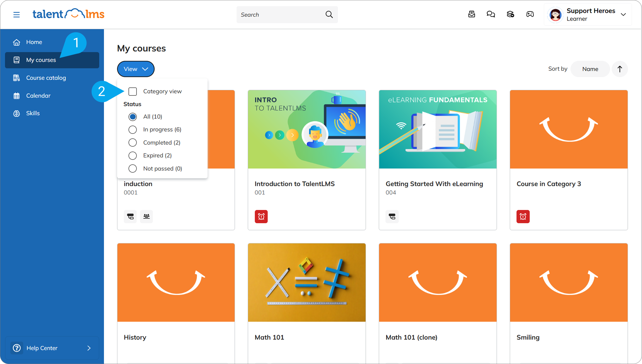The width and height of the screenshot is (642, 364).
Task: Open the Sort by Name dropdown
Action: pos(590,69)
